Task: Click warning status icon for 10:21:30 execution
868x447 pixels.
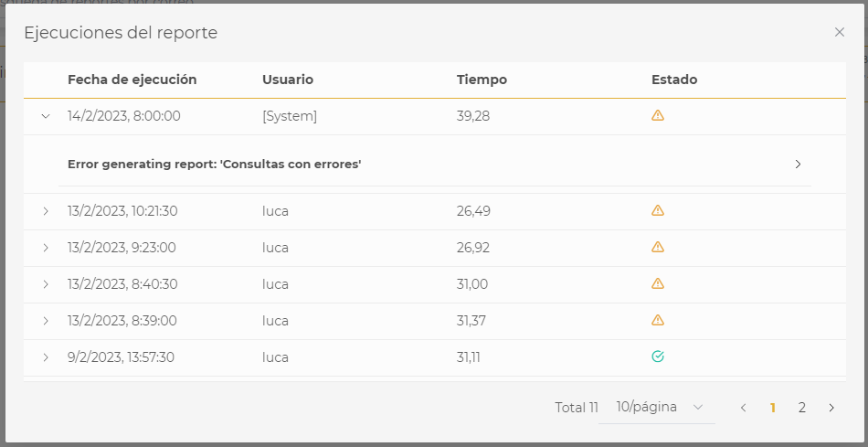Action: point(658,211)
